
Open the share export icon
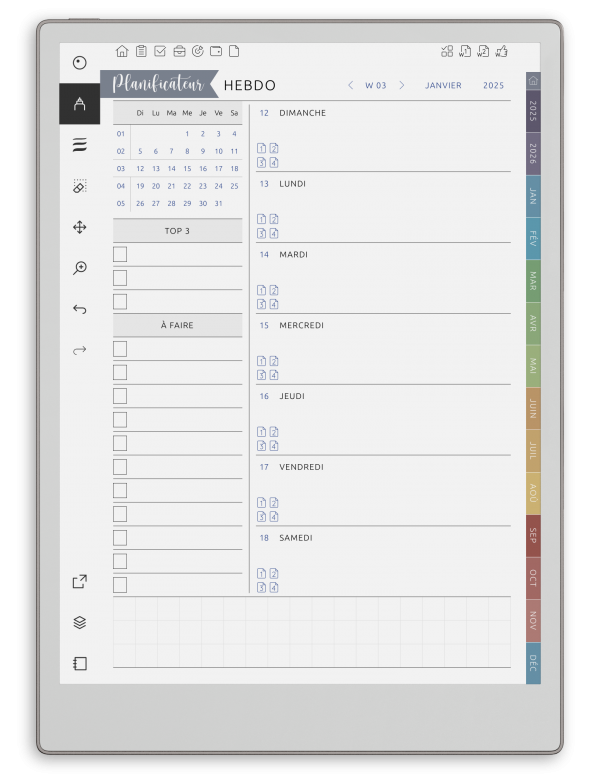click(79, 581)
